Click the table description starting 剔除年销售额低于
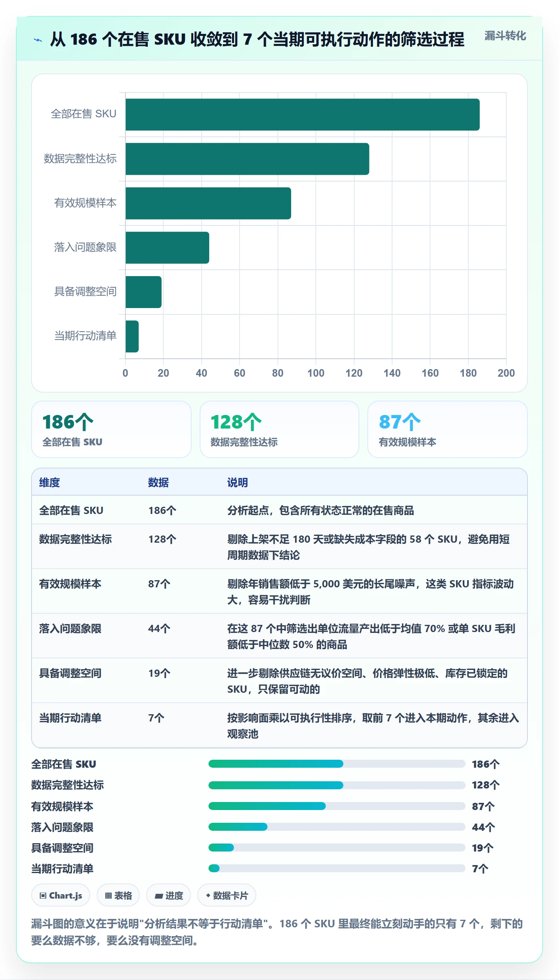This screenshot has width=559, height=980. point(371,592)
